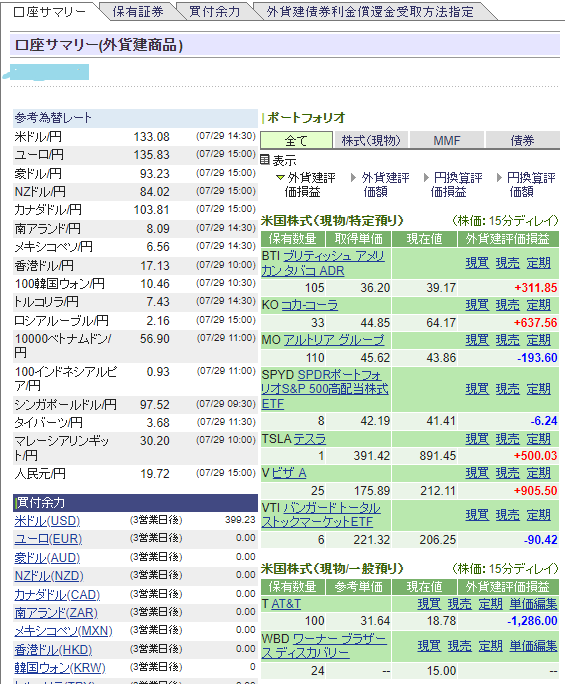This screenshot has height=684, width=565.
Task: Open WBD ワーナー ブラザース ディスカバリー link
Action: coord(324,646)
